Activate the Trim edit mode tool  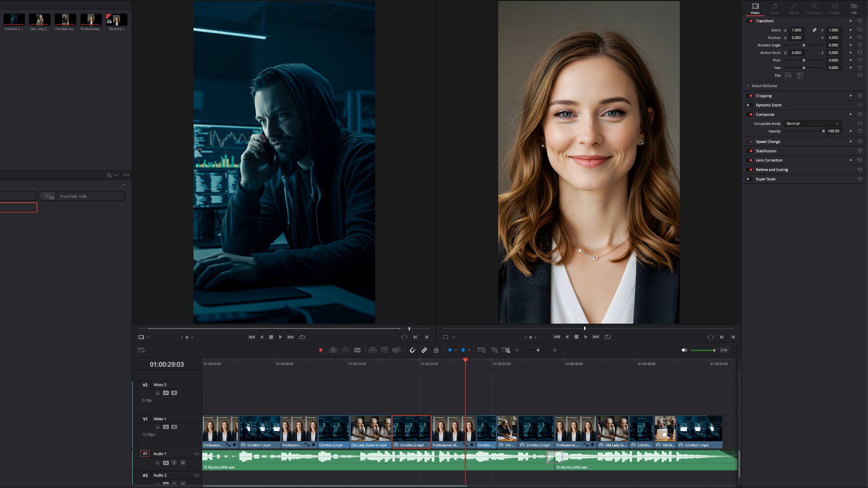pyautogui.click(x=333, y=350)
